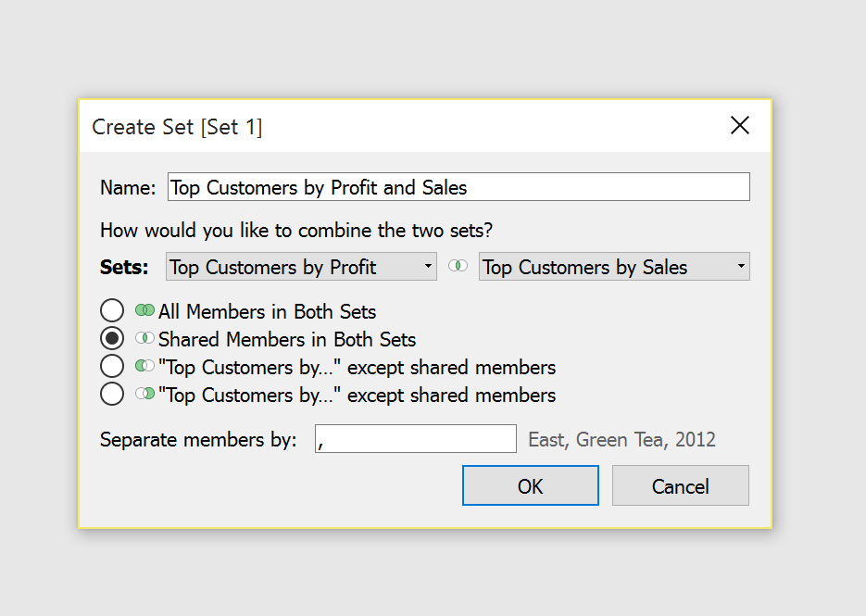
Task: Close the Create Set dialog with X
Action: point(740,126)
